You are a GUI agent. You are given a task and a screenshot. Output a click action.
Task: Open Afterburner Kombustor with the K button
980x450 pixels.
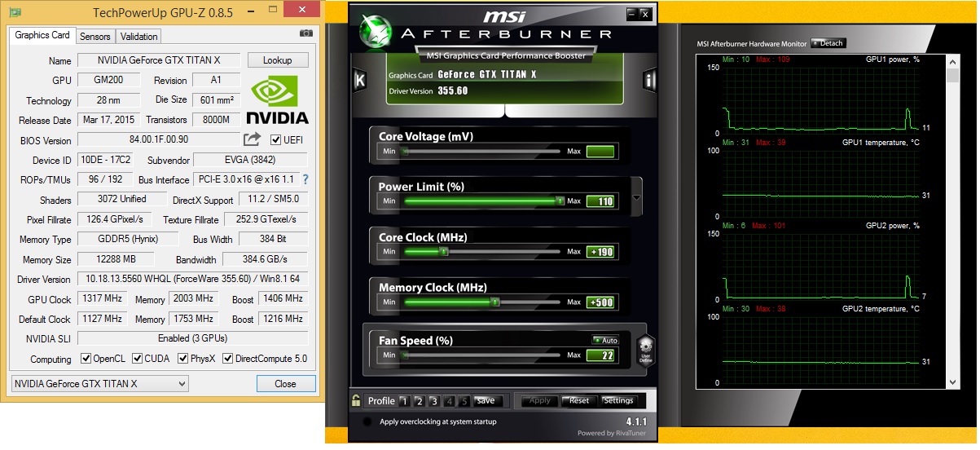pos(360,80)
